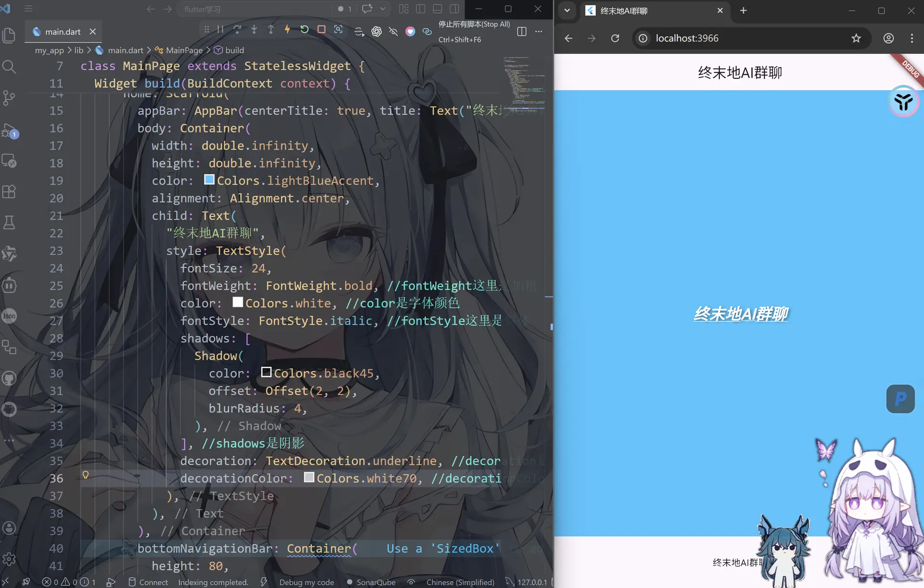Open a new Chrome tab
This screenshot has width=924, height=588.
coord(743,10)
